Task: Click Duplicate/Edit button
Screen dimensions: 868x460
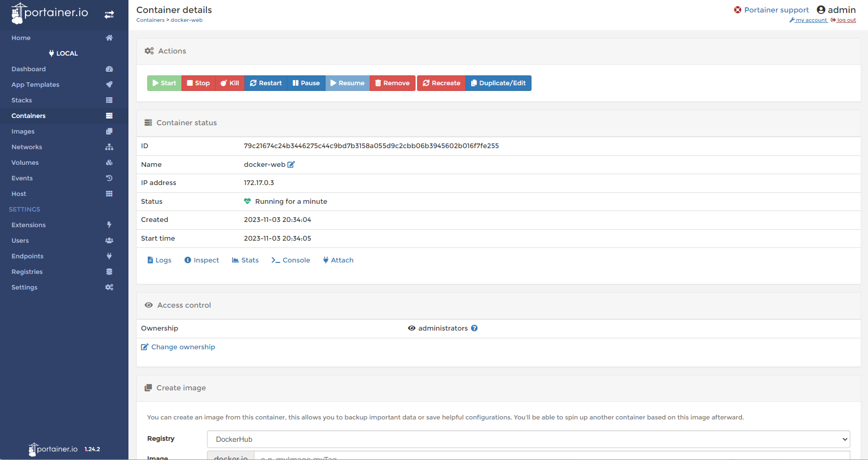Action: [x=498, y=83]
